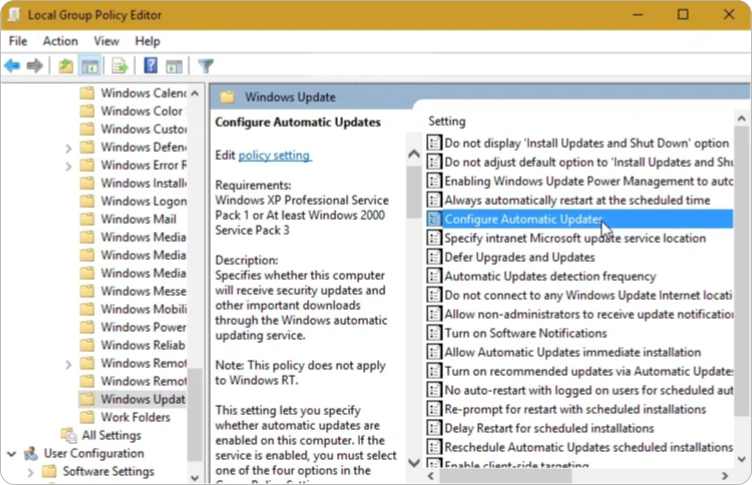
Task: Click the icon beside 'Do not display Install Updates and Shut Down'
Action: pyautogui.click(x=434, y=142)
